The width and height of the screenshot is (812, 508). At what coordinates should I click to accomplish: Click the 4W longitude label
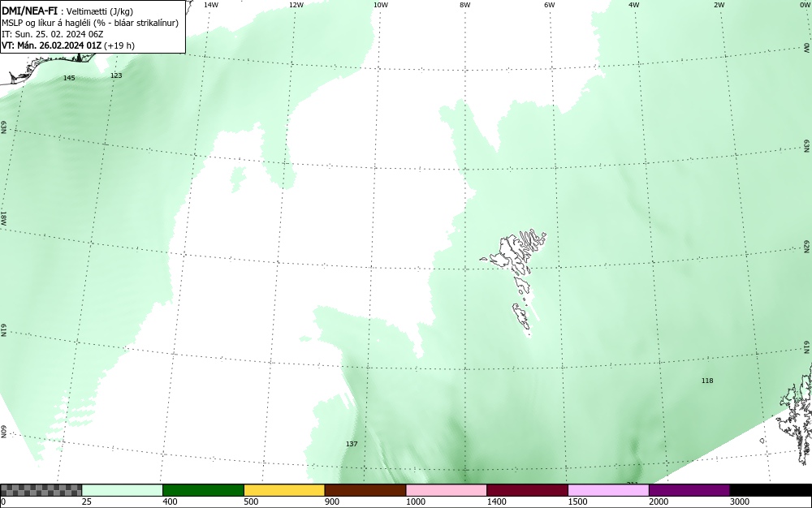pos(634,5)
